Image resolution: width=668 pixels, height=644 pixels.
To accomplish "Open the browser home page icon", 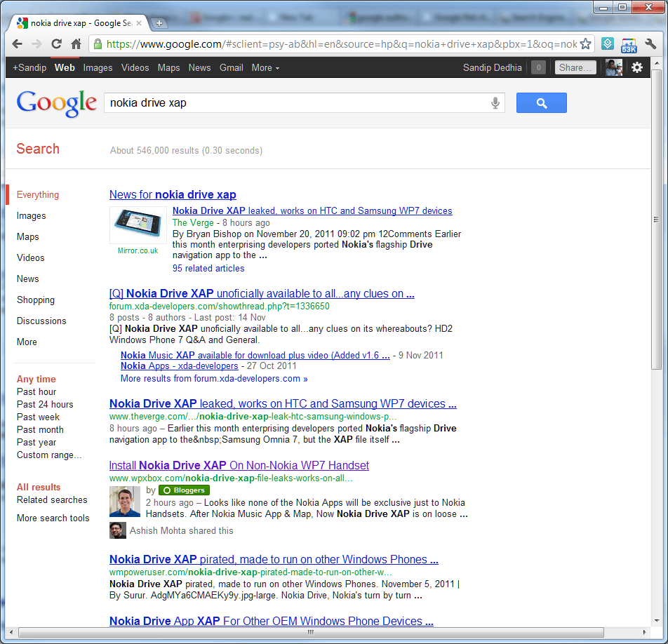I will tap(76, 44).
